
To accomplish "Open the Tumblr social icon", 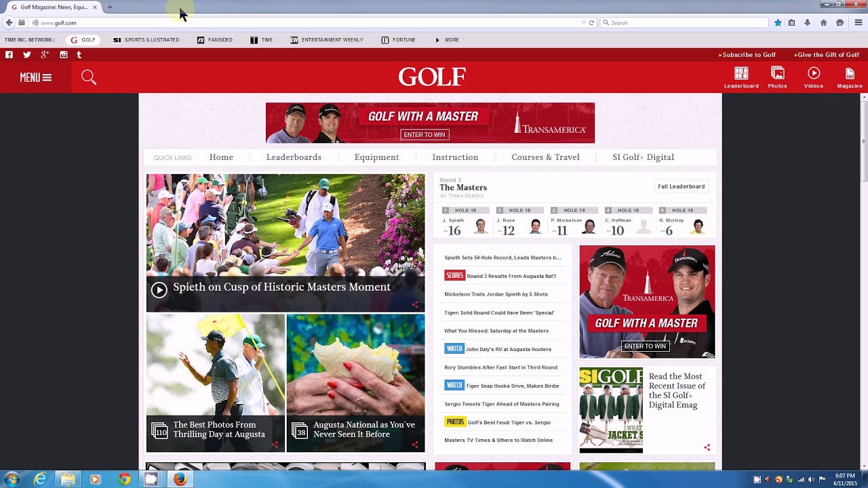I will coord(79,55).
